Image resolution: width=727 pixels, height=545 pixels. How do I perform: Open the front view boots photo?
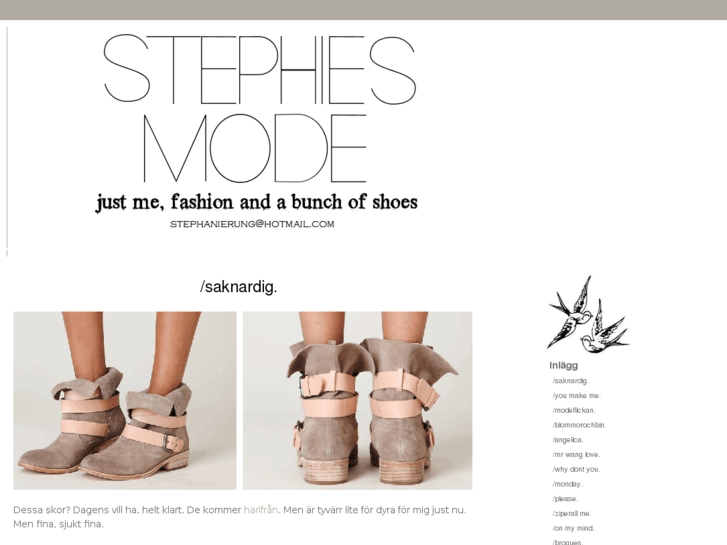(x=125, y=401)
